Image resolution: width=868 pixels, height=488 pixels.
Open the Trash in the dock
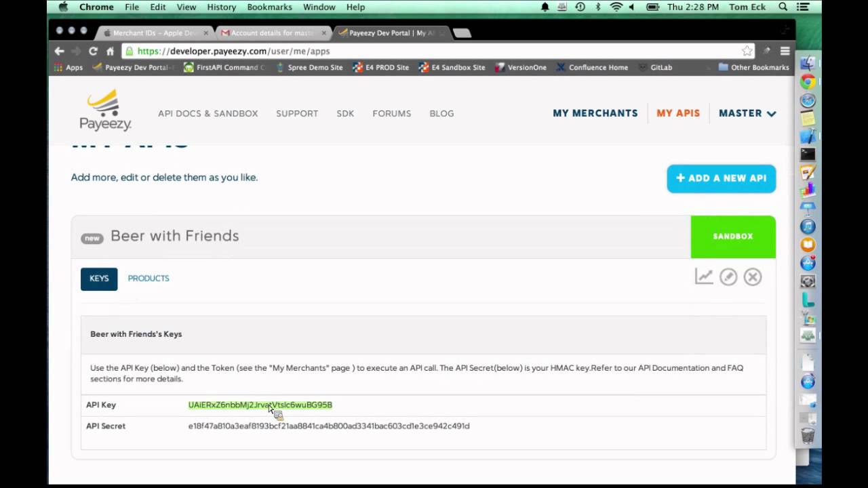(808, 434)
